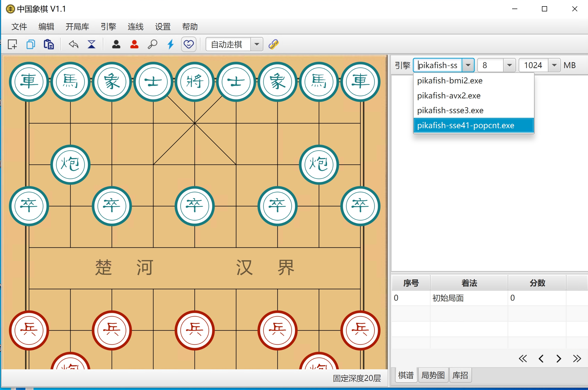Select the top-left black 車 chariot piece
Screen dimensions: 588x390
[29, 82]
